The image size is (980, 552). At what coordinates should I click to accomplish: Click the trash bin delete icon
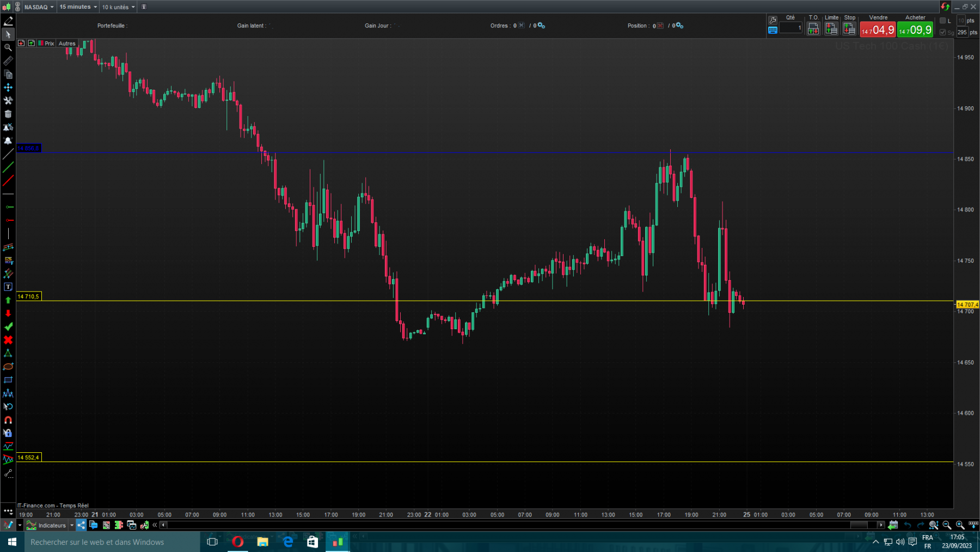(x=8, y=114)
